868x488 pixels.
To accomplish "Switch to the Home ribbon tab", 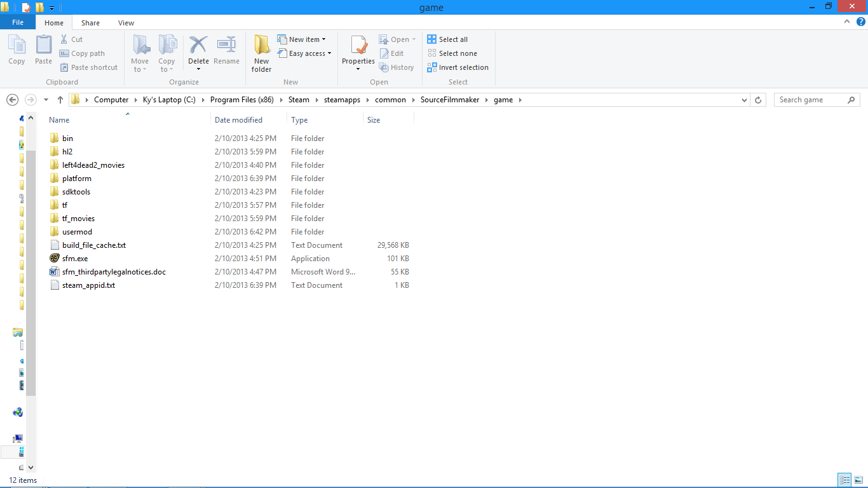I will click(x=54, y=23).
